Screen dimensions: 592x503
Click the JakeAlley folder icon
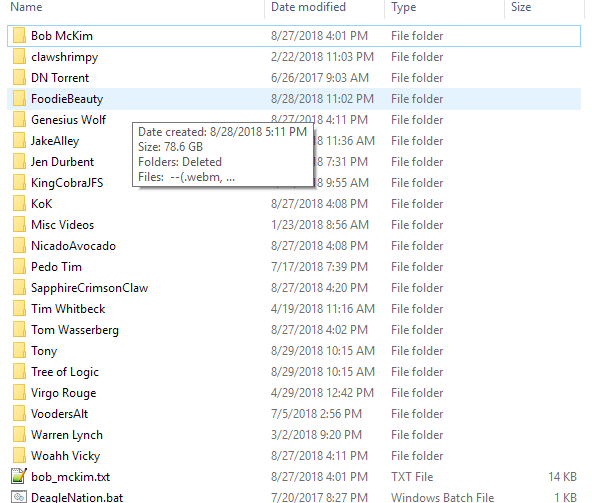[x=19, y=141]
